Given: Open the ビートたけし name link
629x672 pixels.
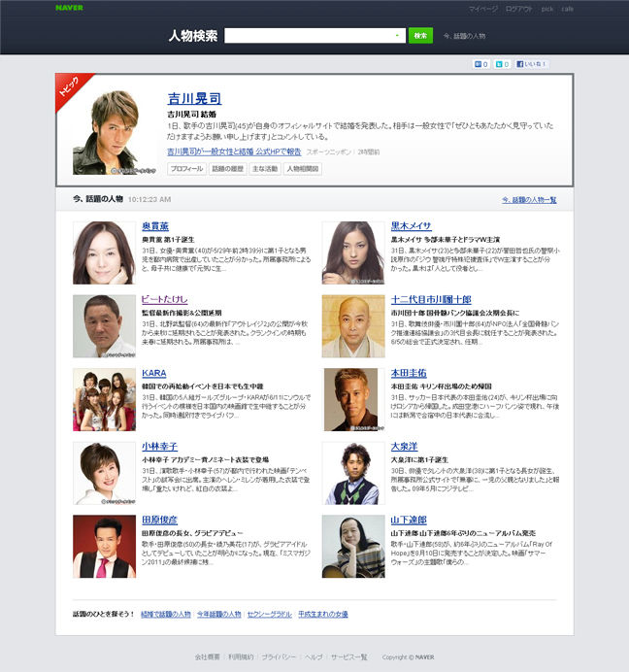Looking at the screenshot, I should point(165,299).
